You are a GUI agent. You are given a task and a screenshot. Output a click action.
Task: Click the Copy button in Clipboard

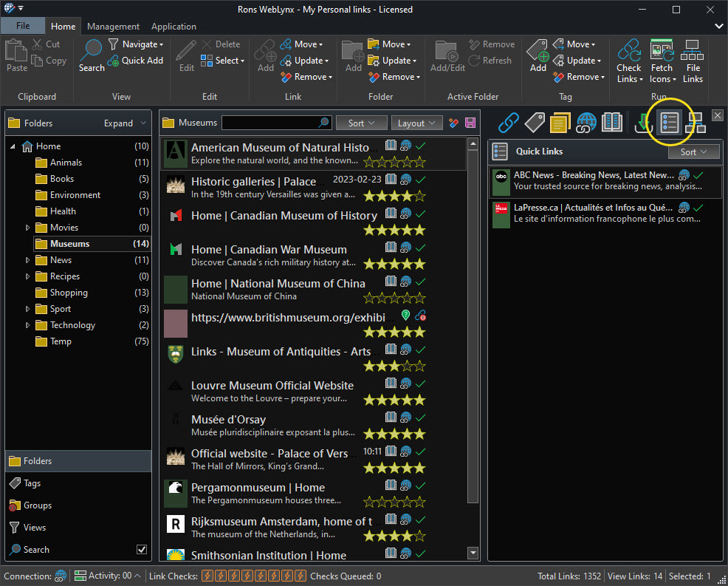click(49, 61)
